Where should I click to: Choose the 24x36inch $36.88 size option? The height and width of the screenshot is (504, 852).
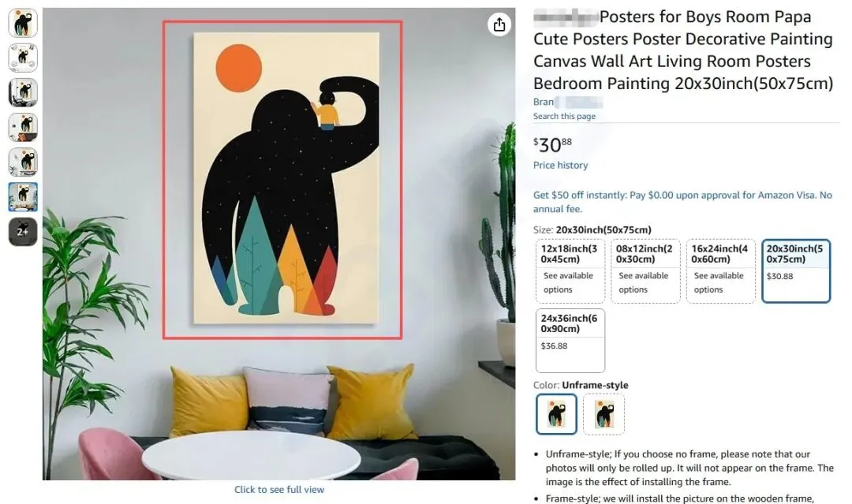(570, 340)
